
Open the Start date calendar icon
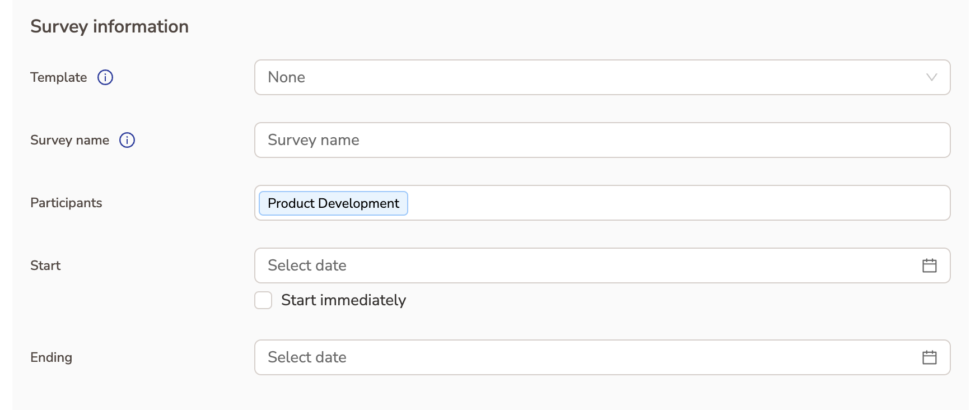[929, 265]
